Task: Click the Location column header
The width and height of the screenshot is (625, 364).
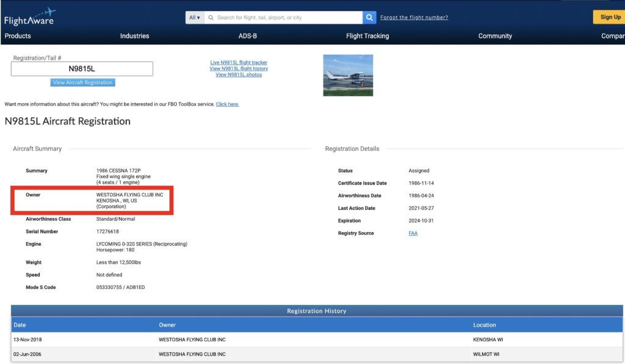Action: pos(484,325)
